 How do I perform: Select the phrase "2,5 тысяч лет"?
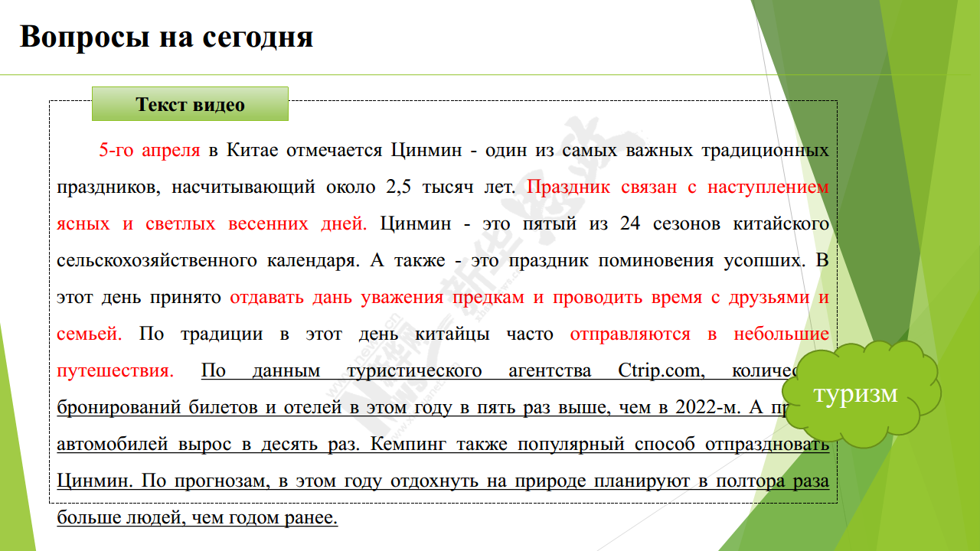pos(452,187)
